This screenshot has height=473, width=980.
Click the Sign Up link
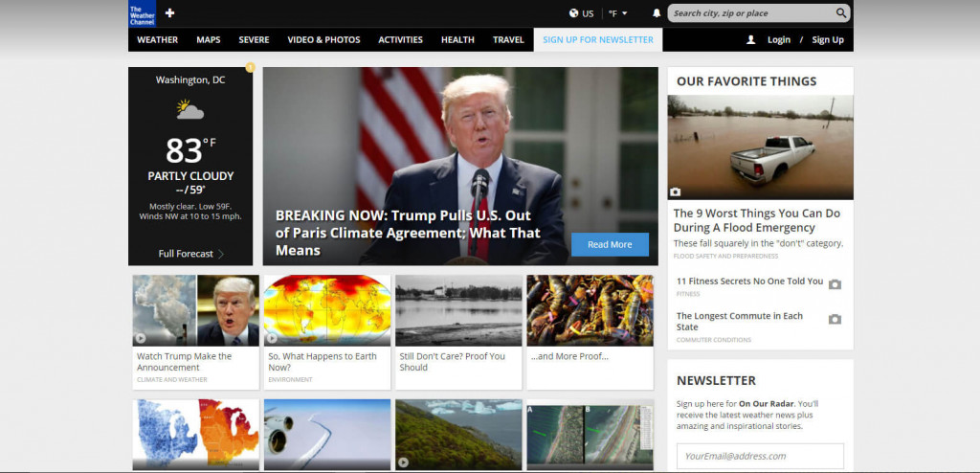[828, 39]
